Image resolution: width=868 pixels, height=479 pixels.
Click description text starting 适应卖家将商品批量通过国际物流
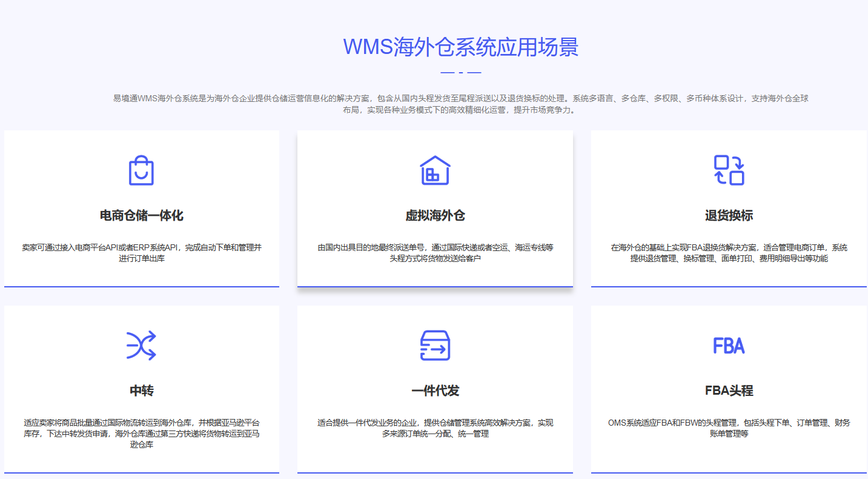click(x=141, y=434)
